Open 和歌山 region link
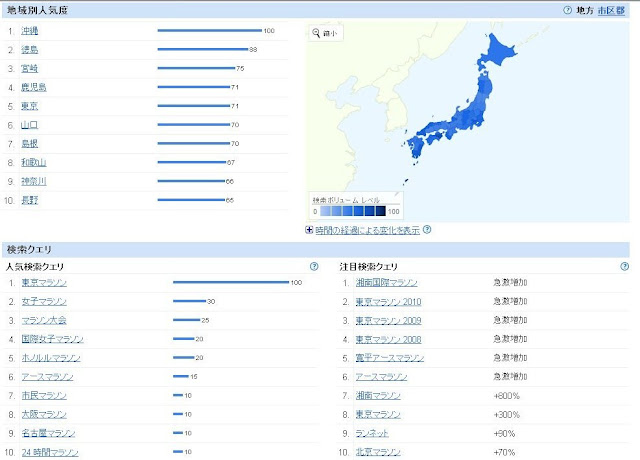Viewport: 640px width, 460px height. point(34,162)
